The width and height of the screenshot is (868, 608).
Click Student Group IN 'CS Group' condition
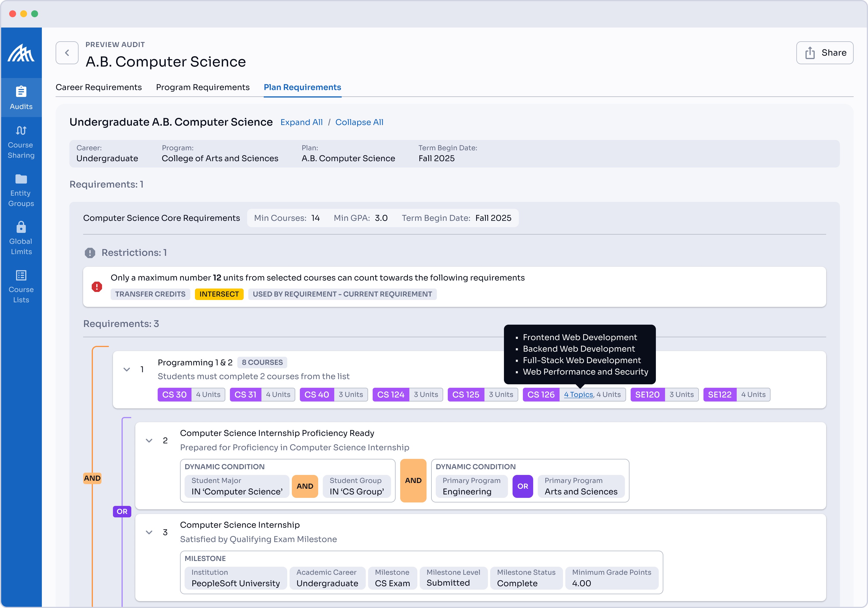click(357, 486)
